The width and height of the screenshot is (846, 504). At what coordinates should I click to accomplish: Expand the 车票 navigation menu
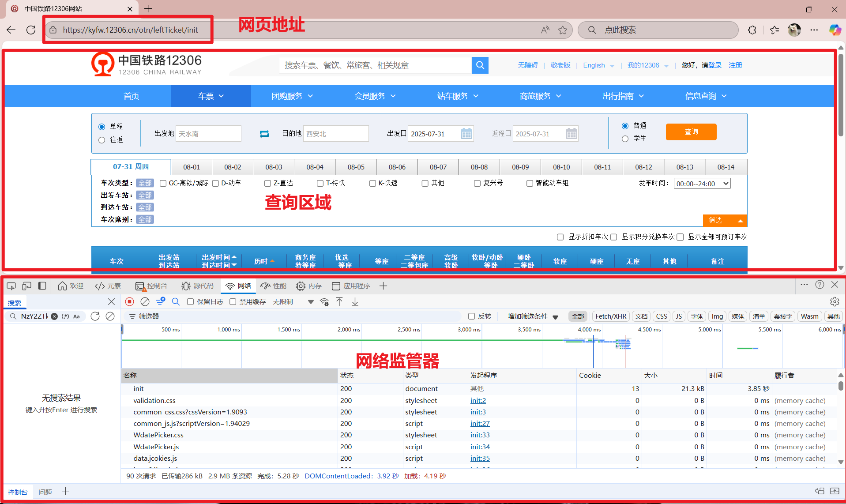pyautogui.click(x=211, y=96)
